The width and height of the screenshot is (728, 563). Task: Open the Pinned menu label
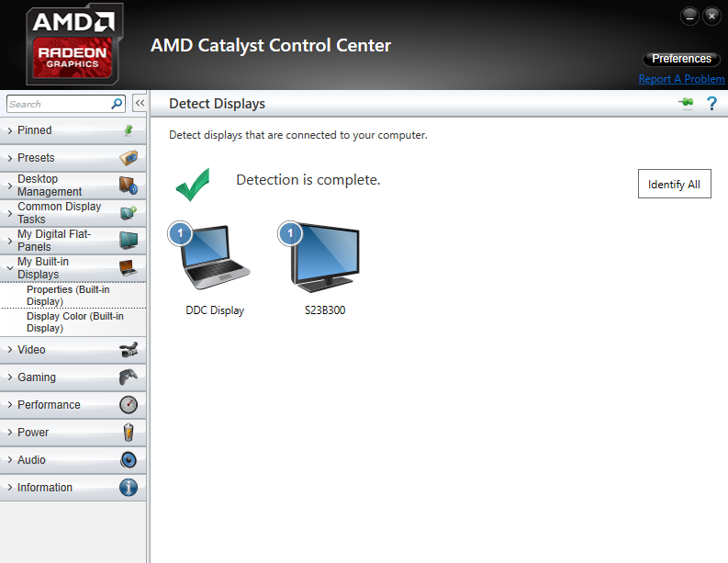(x=34, y=130)
